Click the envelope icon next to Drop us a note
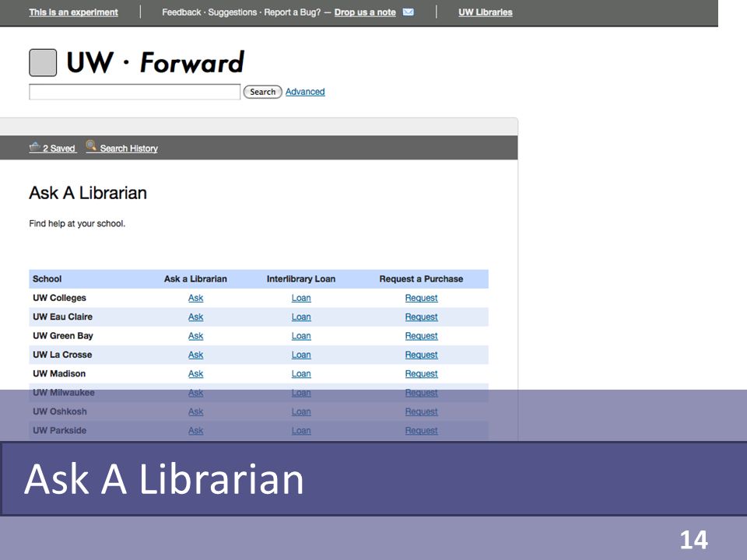 tap(409, 12)
